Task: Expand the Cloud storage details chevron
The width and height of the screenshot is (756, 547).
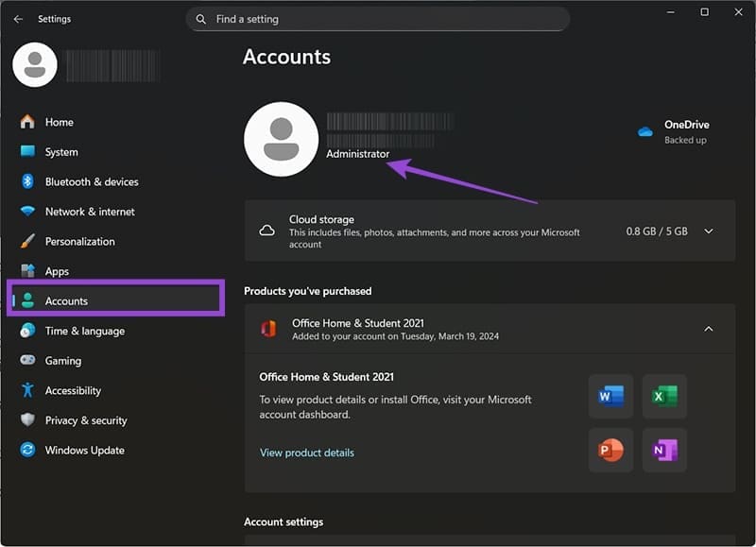Action: click(708, 231)
